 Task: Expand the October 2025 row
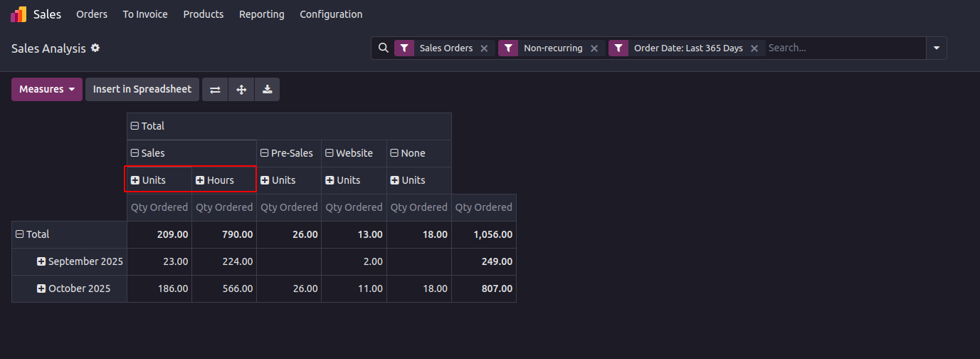click(x=41, y=288)
